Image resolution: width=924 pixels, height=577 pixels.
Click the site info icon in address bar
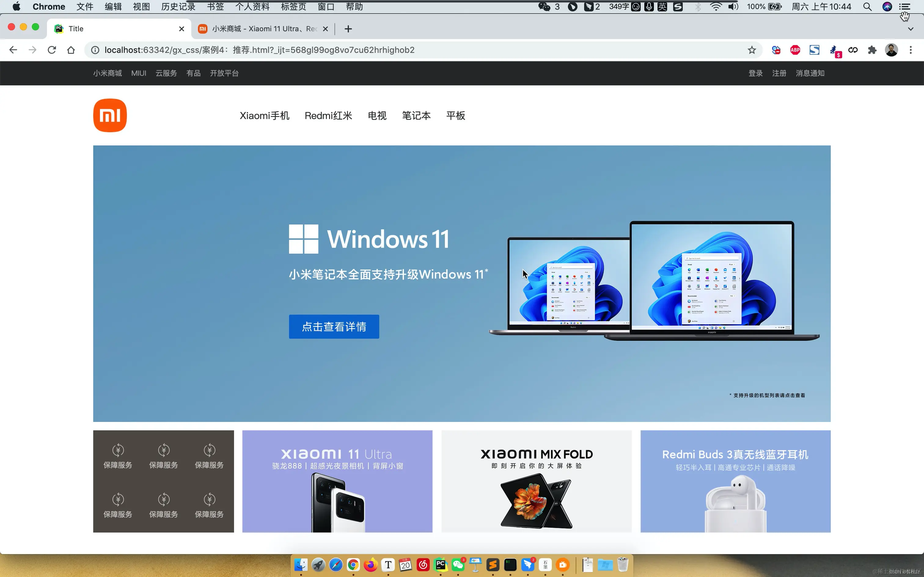click(94, 49)
